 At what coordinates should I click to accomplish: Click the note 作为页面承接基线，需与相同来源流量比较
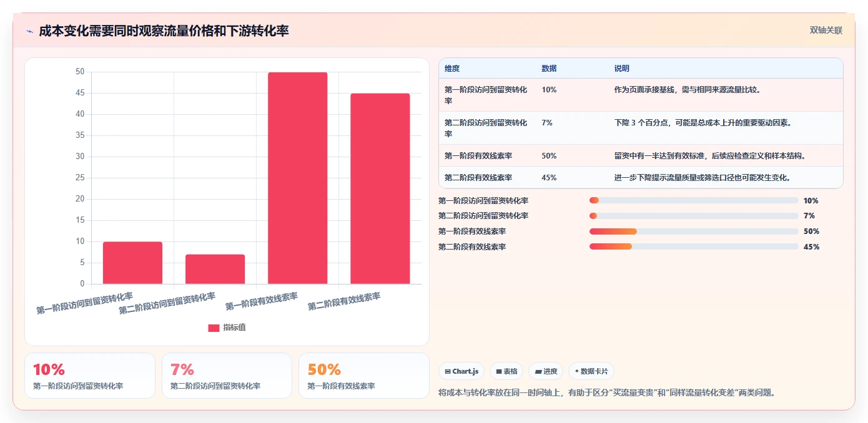click(688, 90)
